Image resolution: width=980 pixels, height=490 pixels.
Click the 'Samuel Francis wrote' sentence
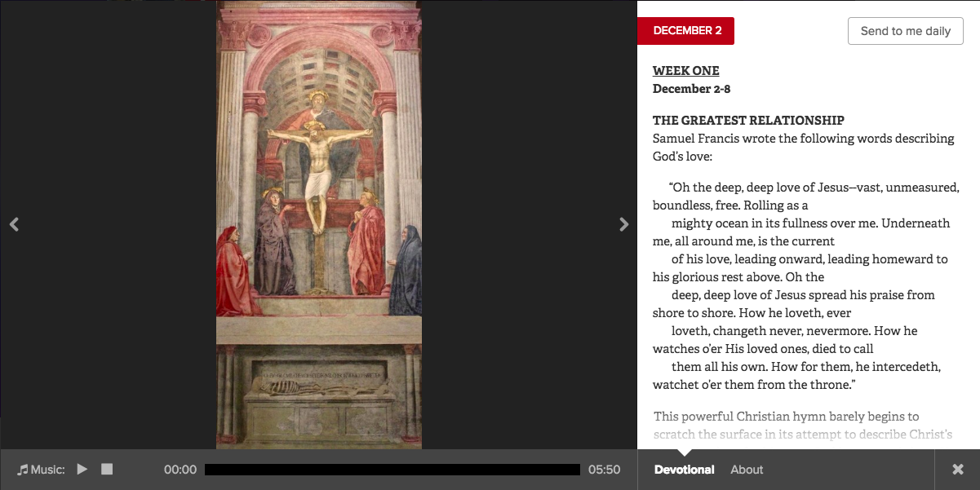[804, 148]
